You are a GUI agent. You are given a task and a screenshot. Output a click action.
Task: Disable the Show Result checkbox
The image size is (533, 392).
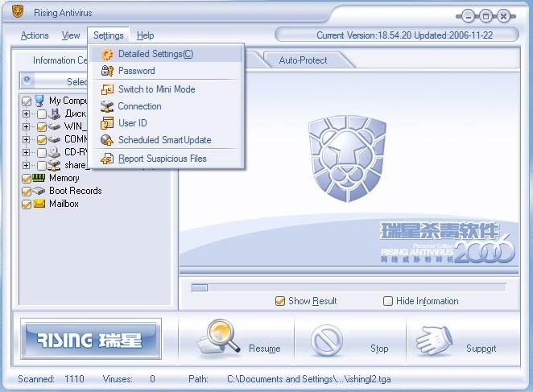point(280,301)
